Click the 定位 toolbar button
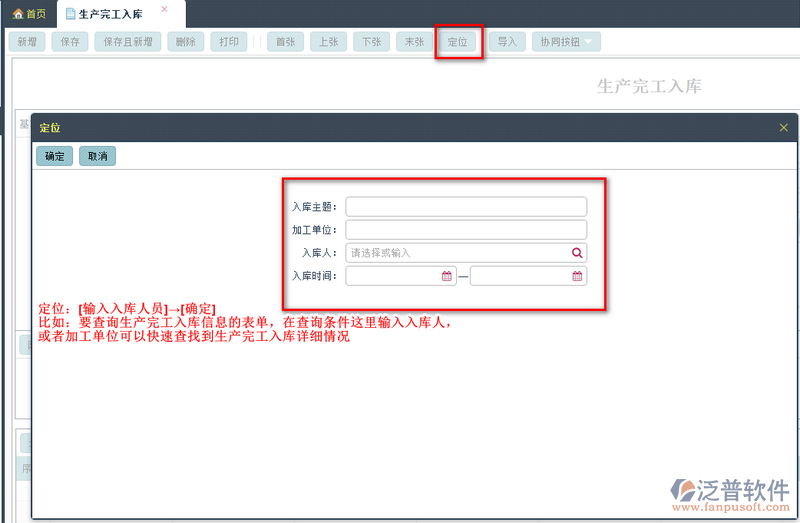 pos(458,42)
